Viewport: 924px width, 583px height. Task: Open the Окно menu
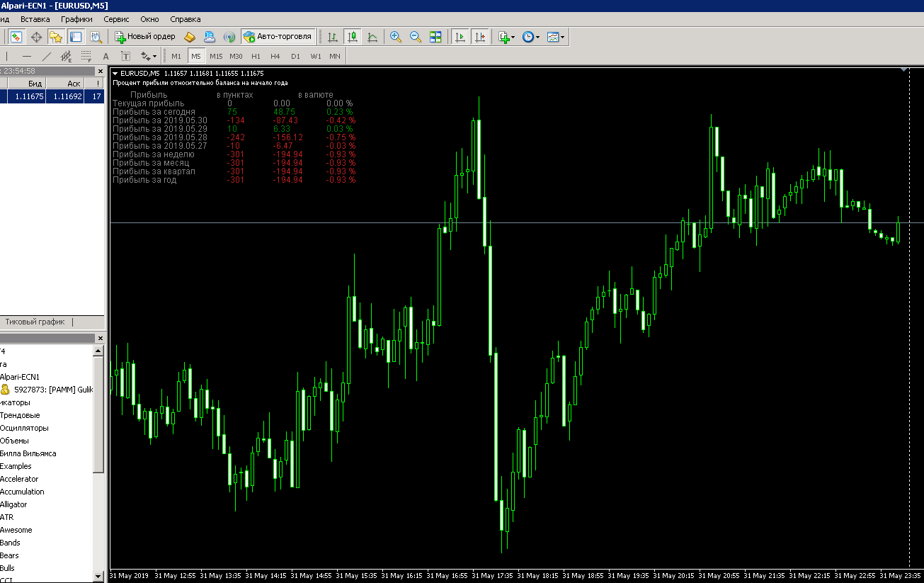coord(150,19)
